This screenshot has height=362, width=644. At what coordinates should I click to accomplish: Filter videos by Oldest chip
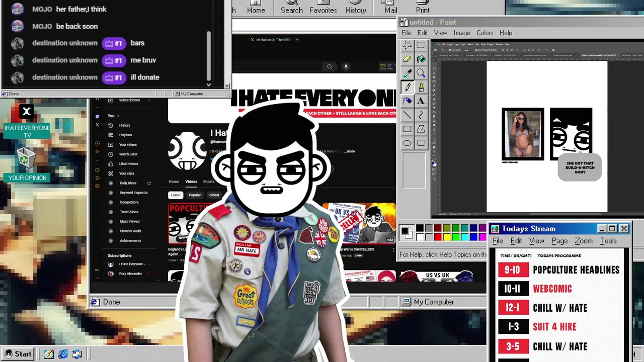214,195
